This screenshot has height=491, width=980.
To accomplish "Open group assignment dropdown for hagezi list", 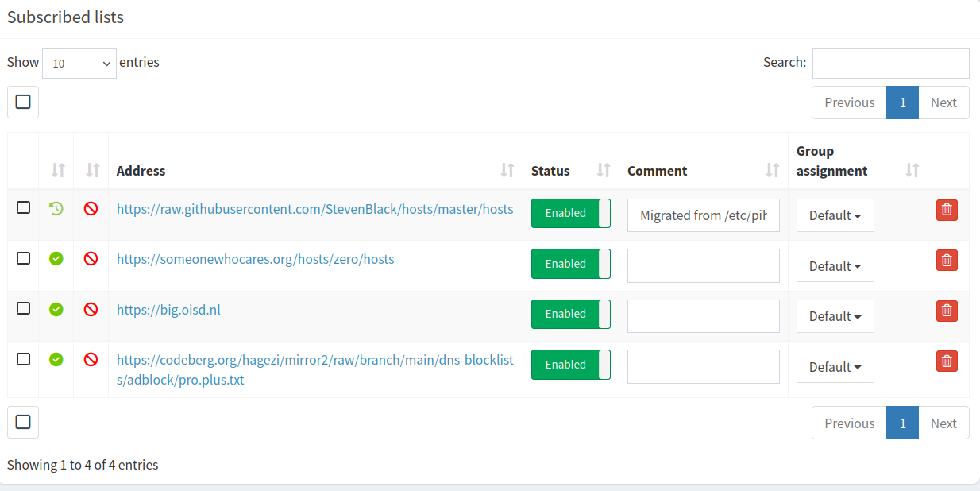I will tap(835, 367).
